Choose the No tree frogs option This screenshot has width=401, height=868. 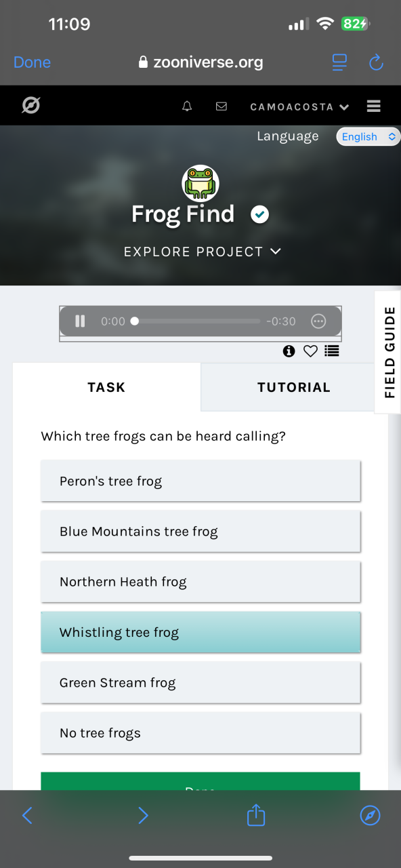coord(200,733)
